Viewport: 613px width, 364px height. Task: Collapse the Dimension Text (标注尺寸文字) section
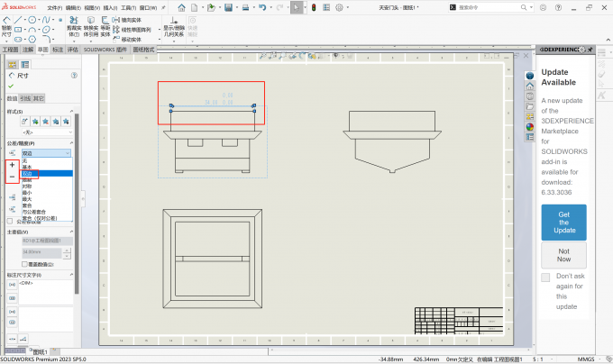pos(71,275)
